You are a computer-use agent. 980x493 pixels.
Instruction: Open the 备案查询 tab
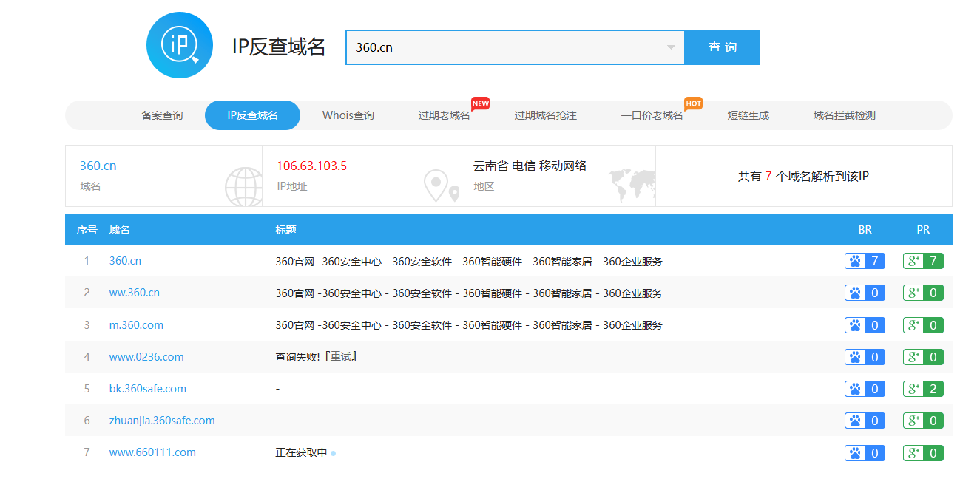click(x=162, y=115)
